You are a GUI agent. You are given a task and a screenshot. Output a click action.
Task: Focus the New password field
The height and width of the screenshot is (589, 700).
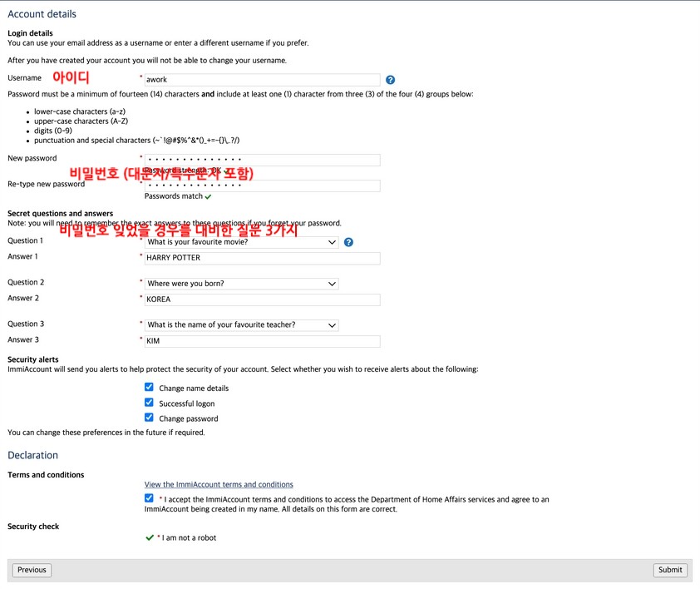pos(262,160)
